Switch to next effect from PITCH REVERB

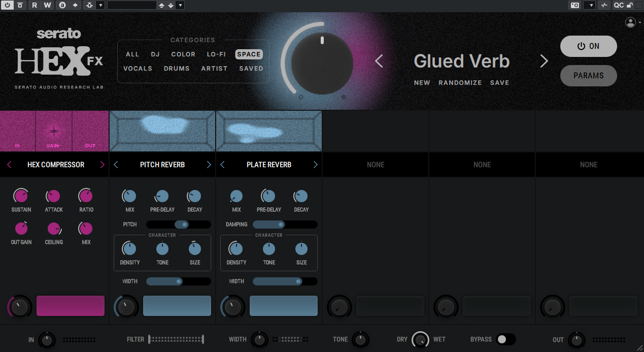click(209, 165)
